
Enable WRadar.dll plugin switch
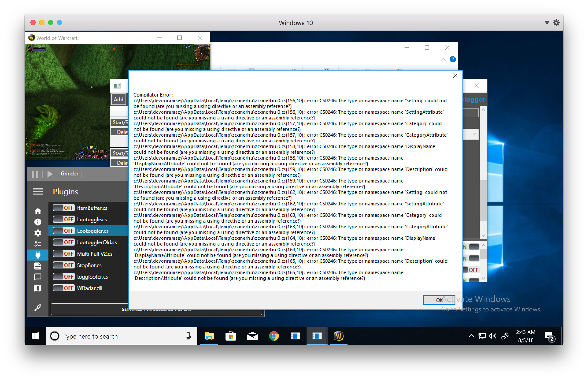pos(64,288)
